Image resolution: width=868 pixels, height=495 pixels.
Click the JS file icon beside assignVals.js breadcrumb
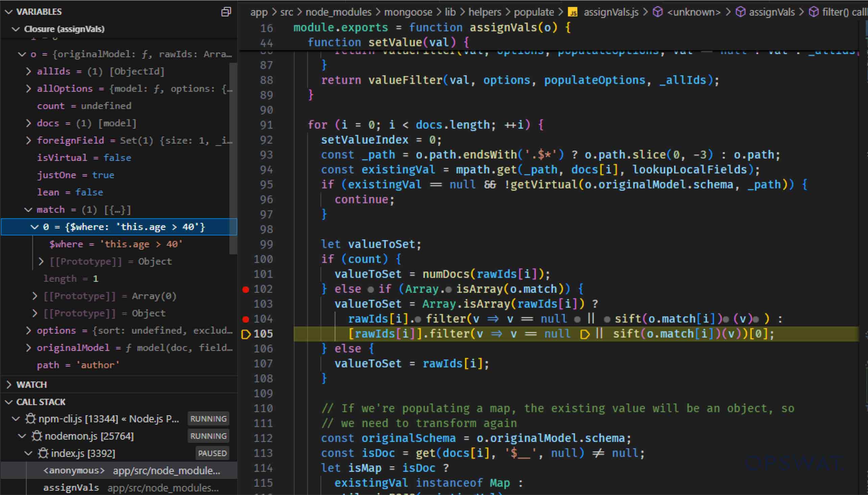(x=573, y=12)
